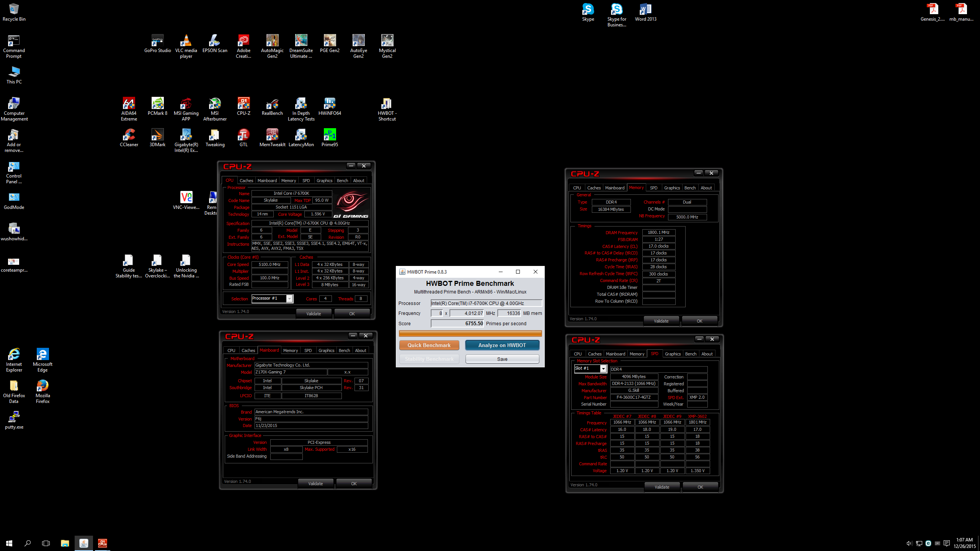Image resolution: width=980 pixels, height=551 pixels.
Task: Open CCleaner desktop icon
Action: click(129, 137)
